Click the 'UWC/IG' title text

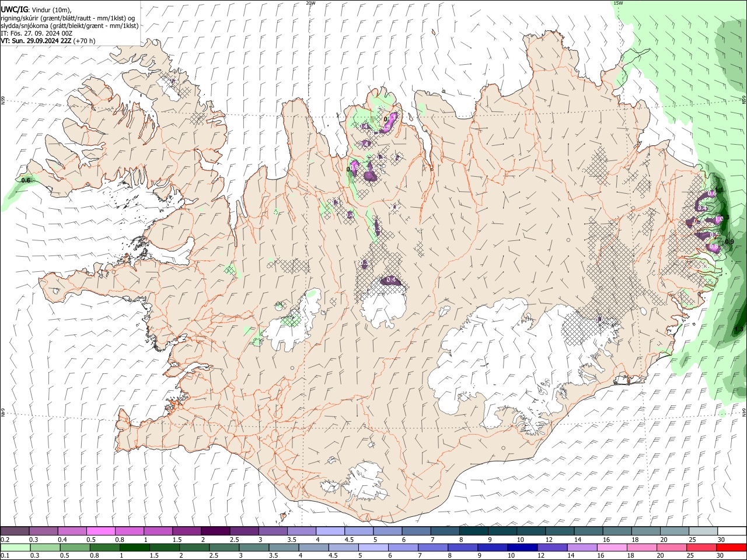(14, 9)
